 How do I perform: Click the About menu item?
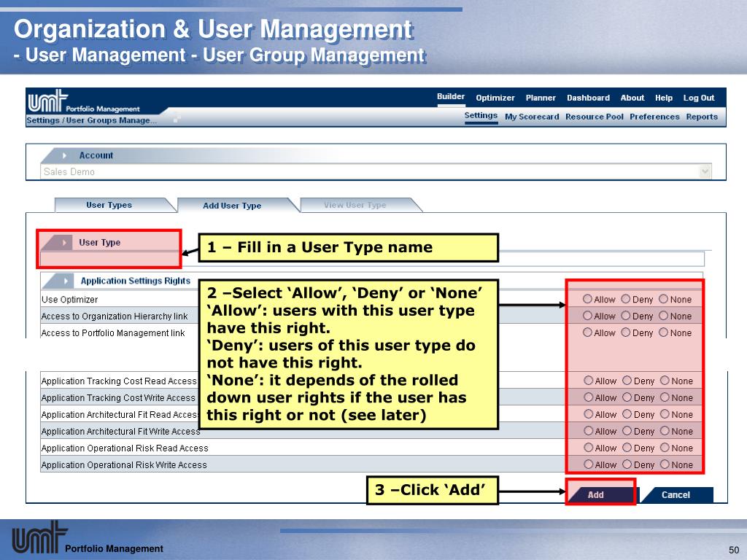click(x=632, y=98)
